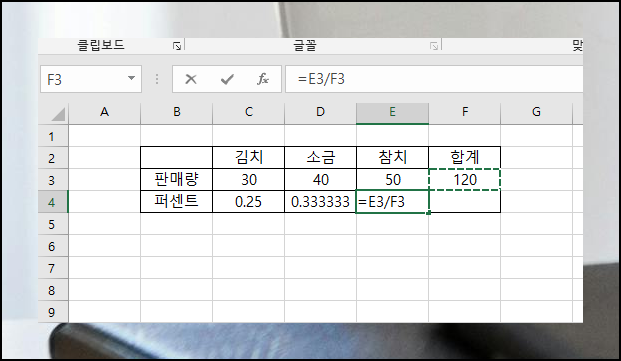Click the cell labeled 합계
Screen dimensions: 621x361
465,158
